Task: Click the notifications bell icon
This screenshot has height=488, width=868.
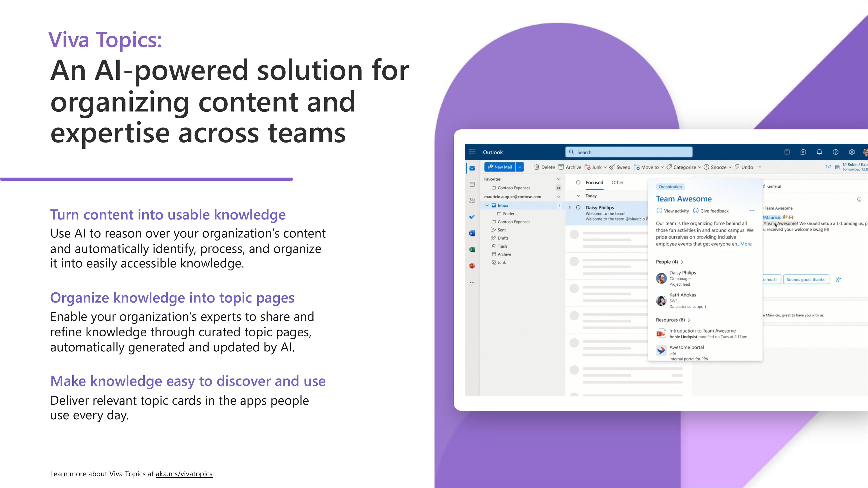Action: (x=819, y=152)
